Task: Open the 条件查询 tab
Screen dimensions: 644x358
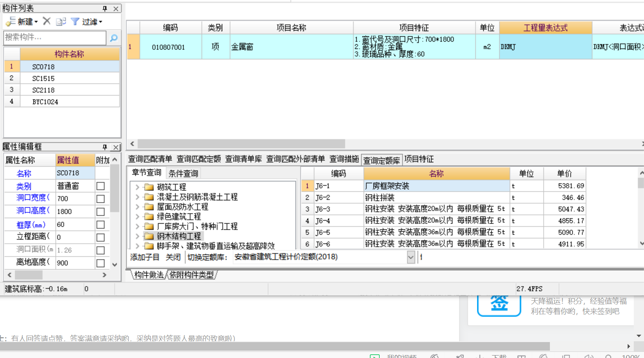Action: click(183, 173)
